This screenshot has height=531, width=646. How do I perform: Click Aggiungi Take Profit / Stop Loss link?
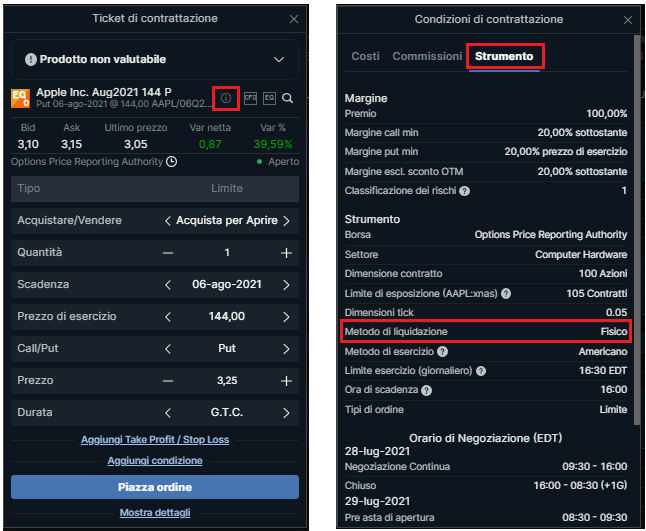point(155,440)
